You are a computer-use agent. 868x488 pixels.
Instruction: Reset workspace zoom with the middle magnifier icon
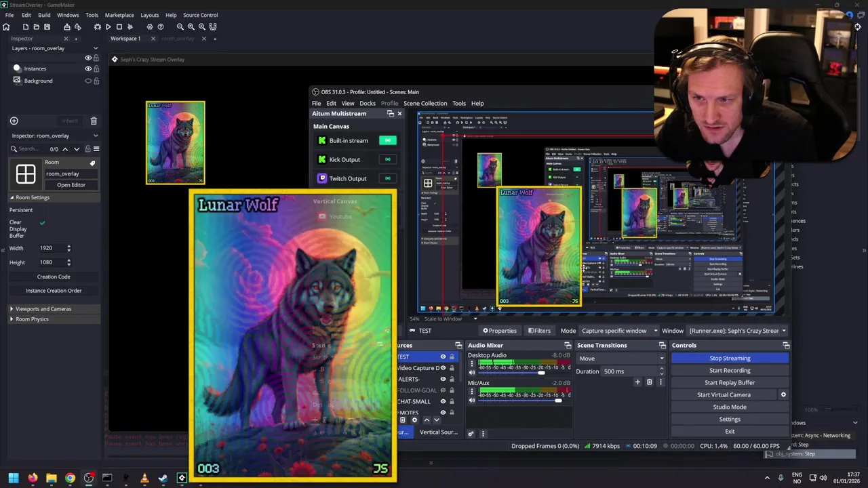[191, 26]
